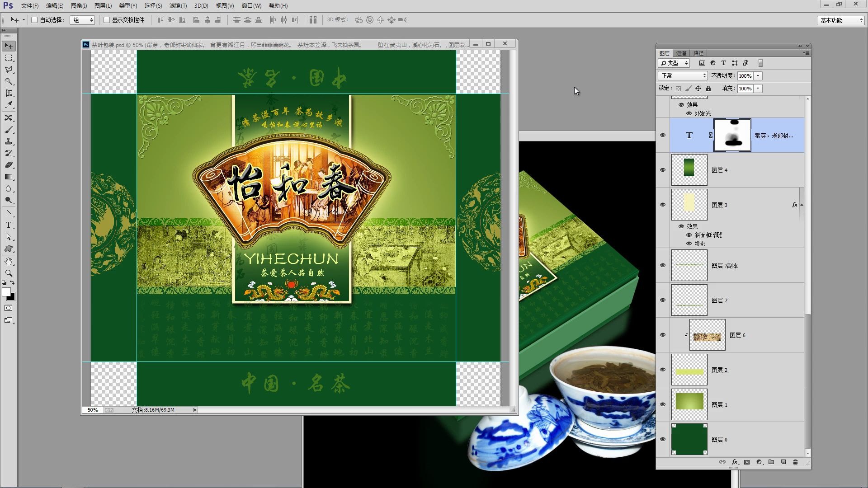Select the Horizontal Type tool
This screenshot has height=488, width=868.
pos(9,225)
